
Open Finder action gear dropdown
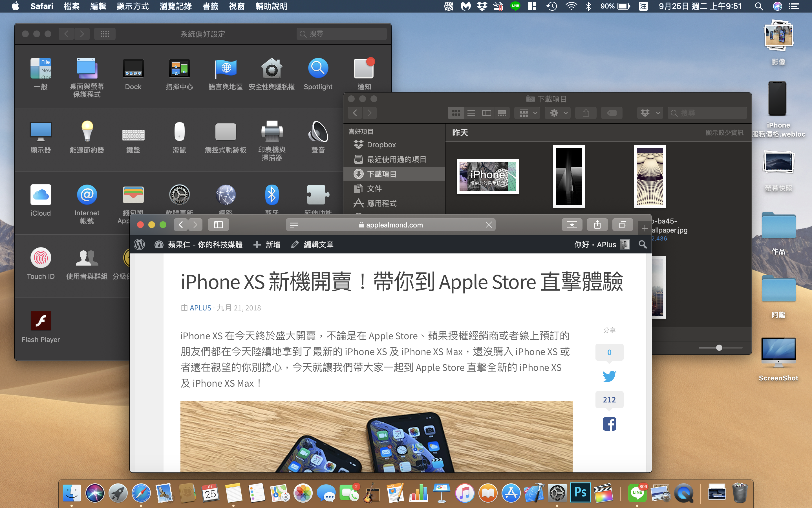click(x=558, y=113)
